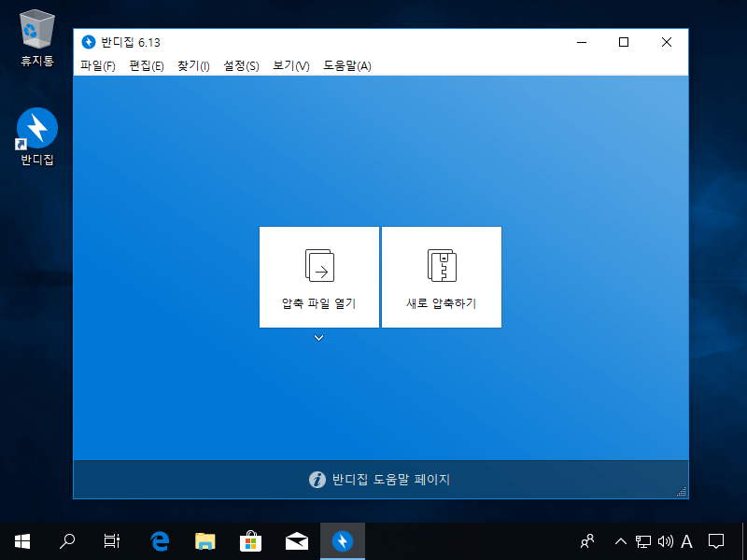This screenshot has width=747, height=560.
Task: Open the Bandizip desktop shortcut icon
Action: click(37, 128)
